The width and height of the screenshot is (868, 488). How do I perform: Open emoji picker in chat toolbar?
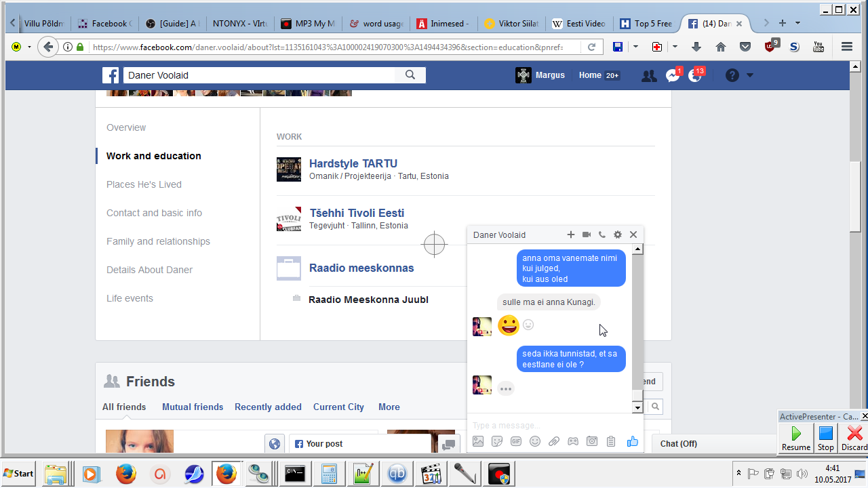pos(535,441)
